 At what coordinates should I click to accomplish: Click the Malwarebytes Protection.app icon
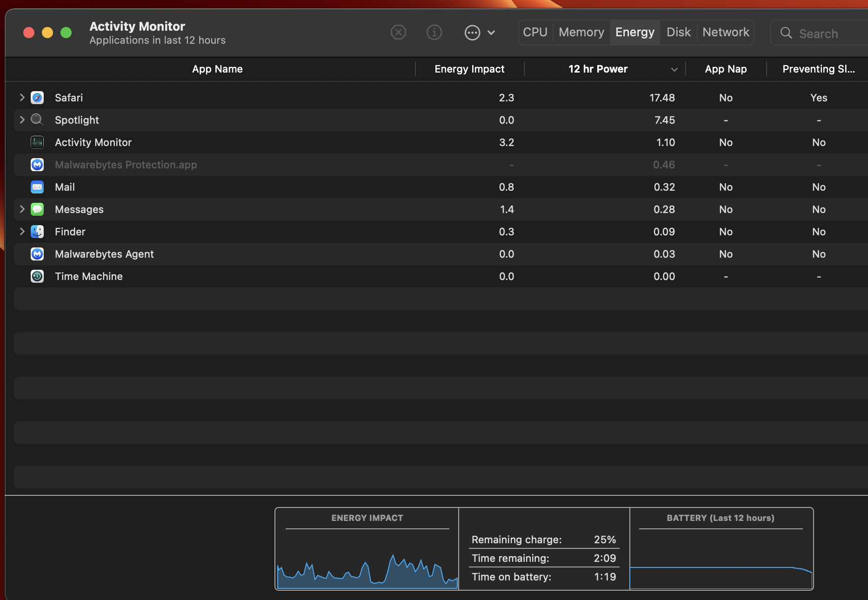tap(37, 165)
